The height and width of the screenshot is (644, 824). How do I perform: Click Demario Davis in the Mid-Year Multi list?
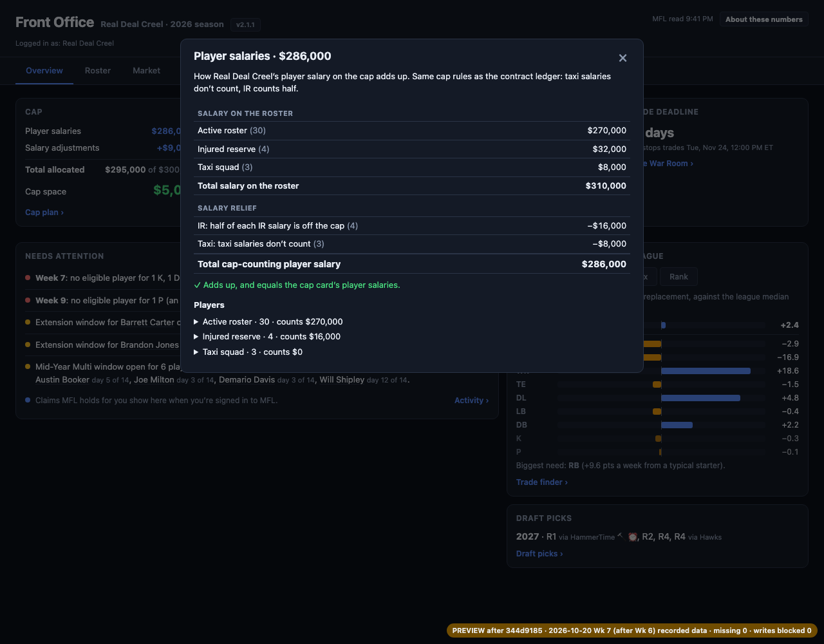[x=247, y=380]
